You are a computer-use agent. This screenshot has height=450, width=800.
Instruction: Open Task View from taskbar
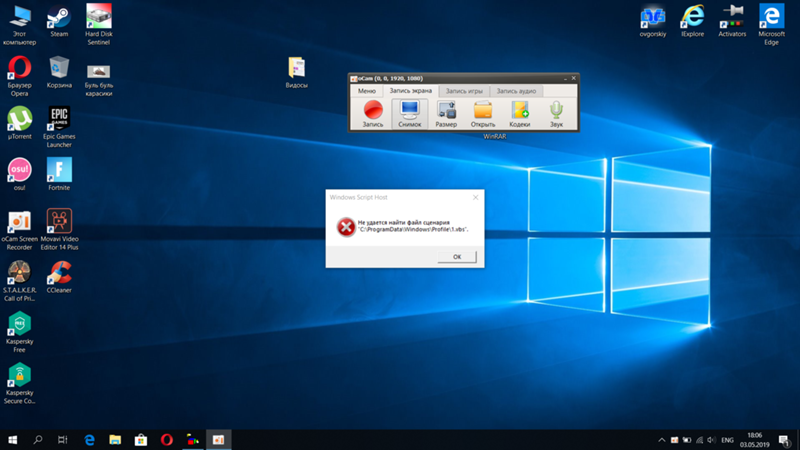(62, 440)
